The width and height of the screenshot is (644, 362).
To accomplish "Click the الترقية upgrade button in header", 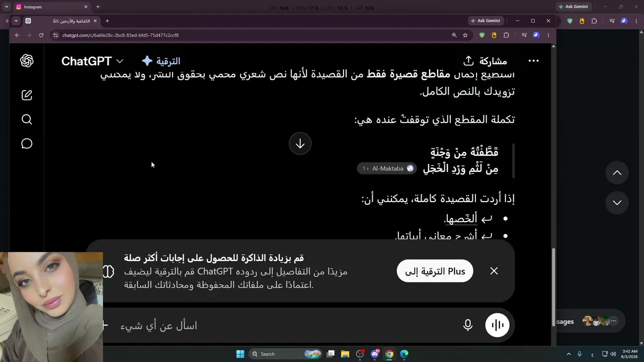I will coord(161,61).
